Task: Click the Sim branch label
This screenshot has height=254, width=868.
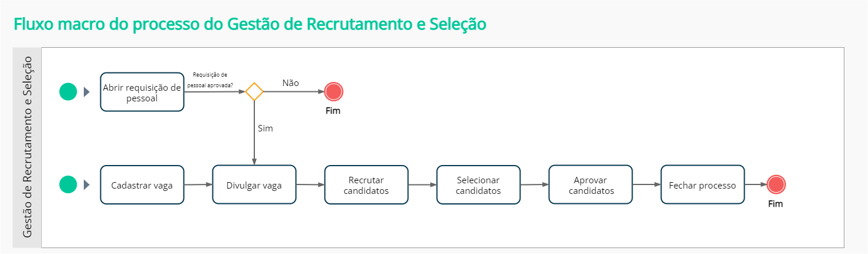Action: pyautogui.click(x=266, y=128)
